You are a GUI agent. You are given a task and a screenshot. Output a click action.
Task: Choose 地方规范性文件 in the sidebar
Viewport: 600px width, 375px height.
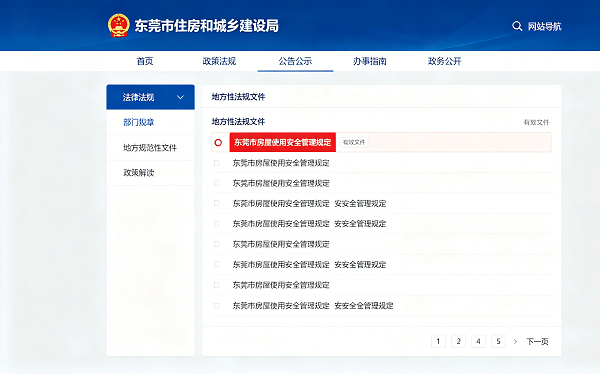click(x=150, y=148)
